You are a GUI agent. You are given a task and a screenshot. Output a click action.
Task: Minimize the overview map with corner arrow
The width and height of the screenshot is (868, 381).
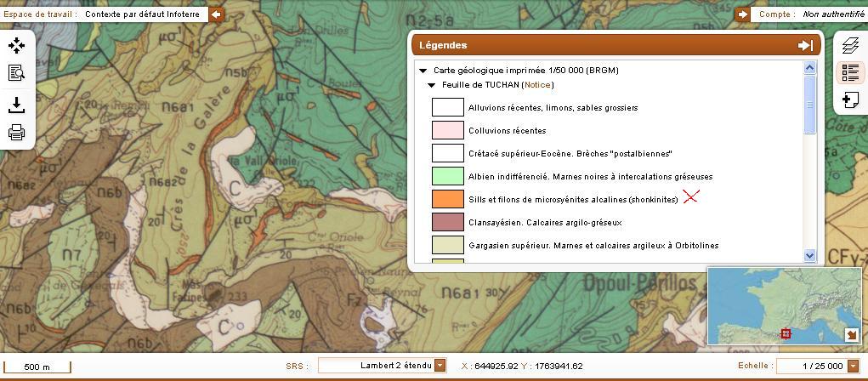coord(852,335)
